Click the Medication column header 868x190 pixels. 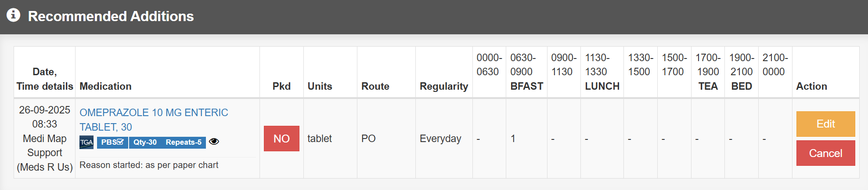[105, 86]
